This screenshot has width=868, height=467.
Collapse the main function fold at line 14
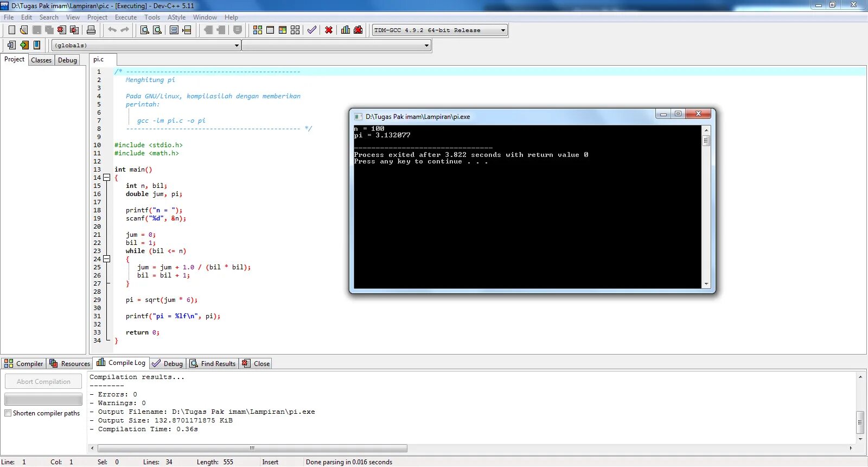107,178
